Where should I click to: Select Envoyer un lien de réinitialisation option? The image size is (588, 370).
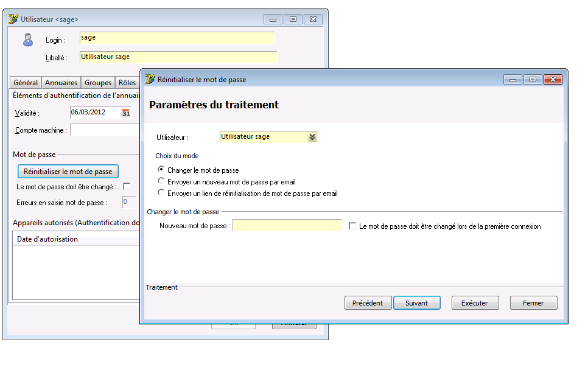161,193
